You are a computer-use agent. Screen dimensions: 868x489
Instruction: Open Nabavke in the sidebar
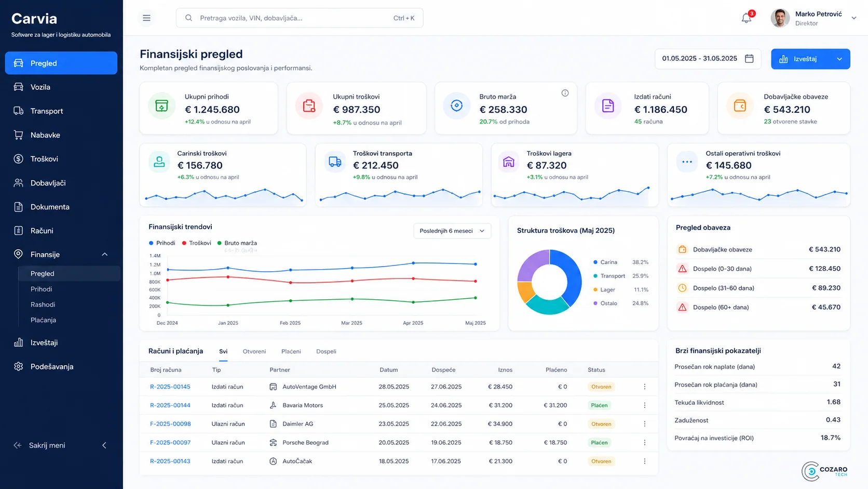[x=61, y=135]
